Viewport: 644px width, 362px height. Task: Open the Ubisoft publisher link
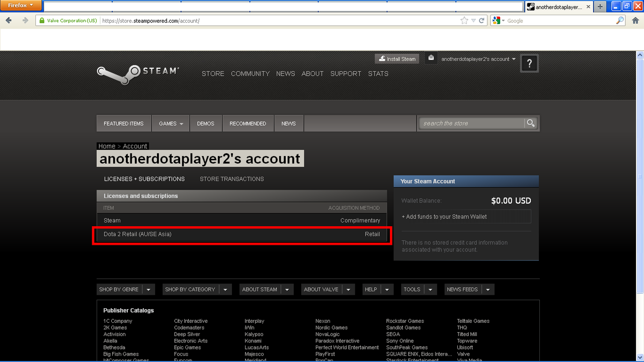(465, 347)
